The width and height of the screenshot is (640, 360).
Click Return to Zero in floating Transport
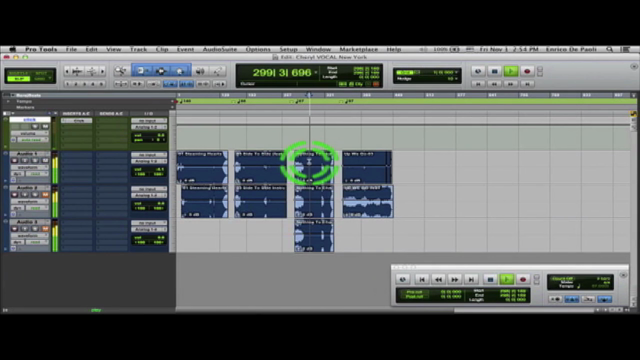[x=422, y=280]
